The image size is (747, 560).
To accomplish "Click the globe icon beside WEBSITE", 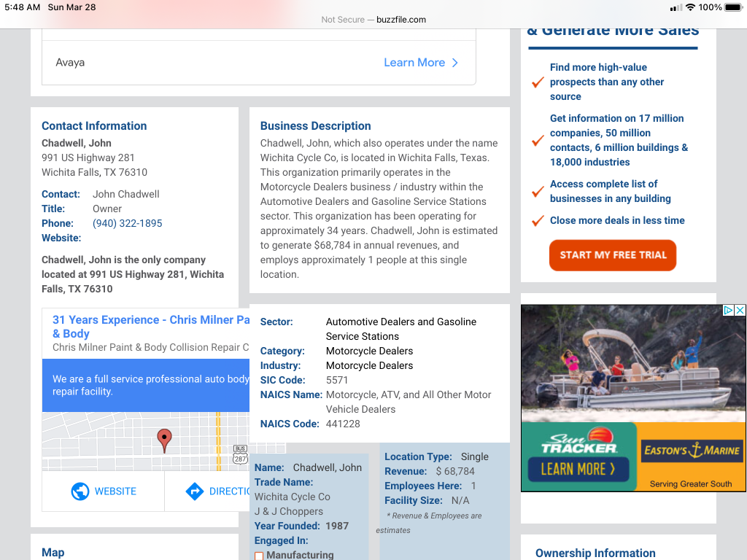I will coord(80,491).
